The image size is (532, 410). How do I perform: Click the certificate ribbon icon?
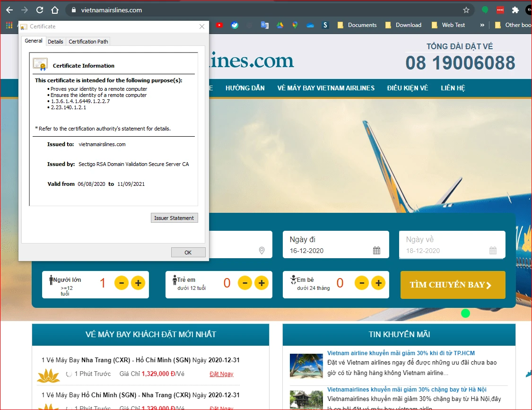click(x=40, y=64)
